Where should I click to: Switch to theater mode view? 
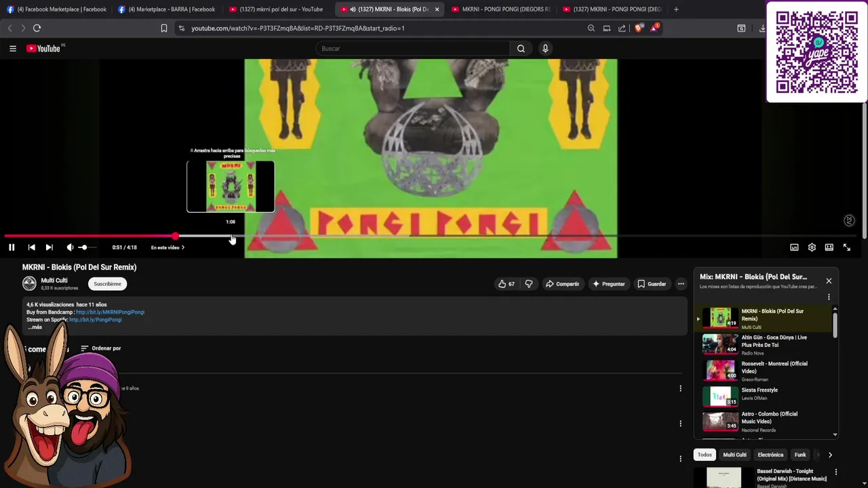(x=829, y=247)
